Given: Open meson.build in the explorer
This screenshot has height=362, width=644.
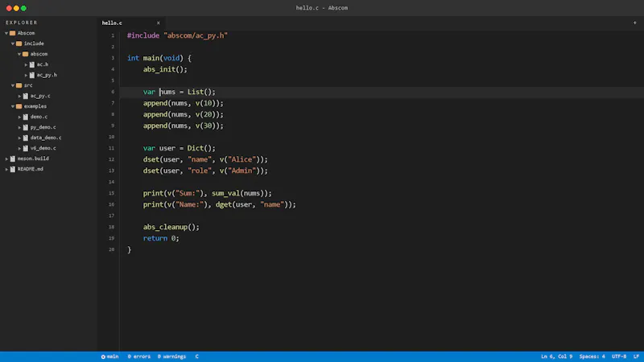Looking at the screenshot, I should pos(33,158).
